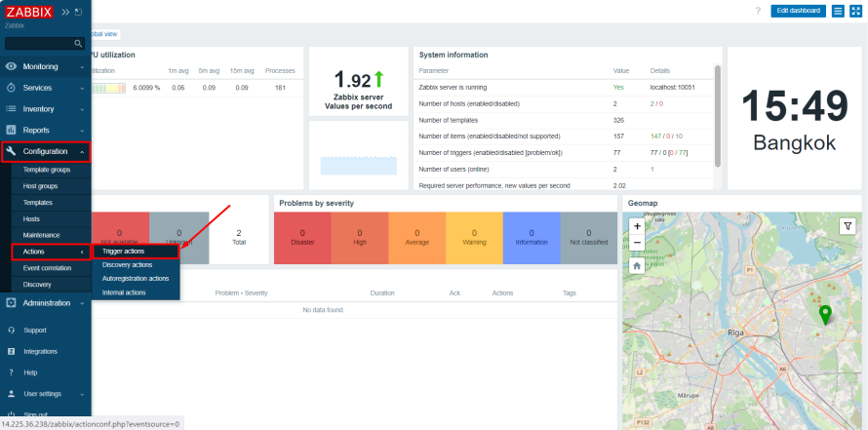Click the Global view breadcrumb
The width and height of the screenshot is (868, 430).
[105, 34]
